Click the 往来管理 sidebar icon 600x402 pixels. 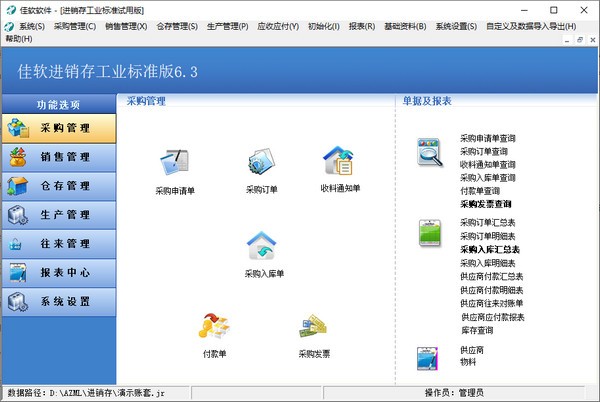[x=15, y=244]
